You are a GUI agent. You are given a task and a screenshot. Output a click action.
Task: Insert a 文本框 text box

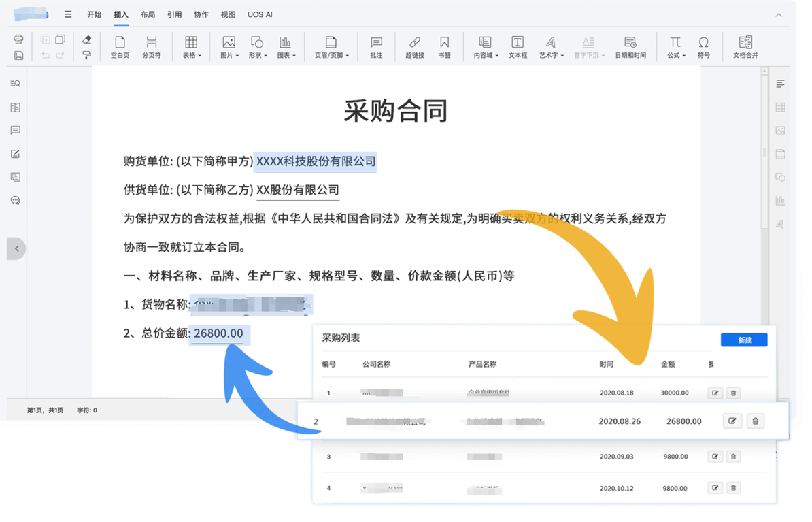518,47
